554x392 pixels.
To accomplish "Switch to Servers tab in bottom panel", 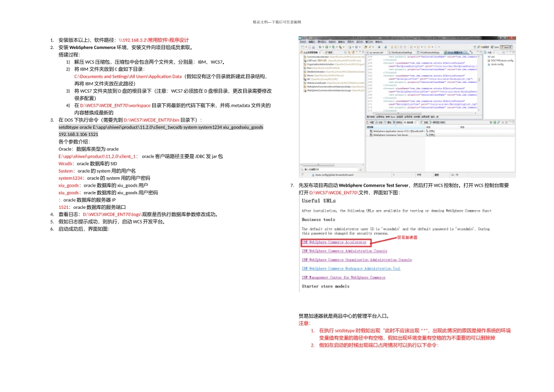I will coord(410,123).
